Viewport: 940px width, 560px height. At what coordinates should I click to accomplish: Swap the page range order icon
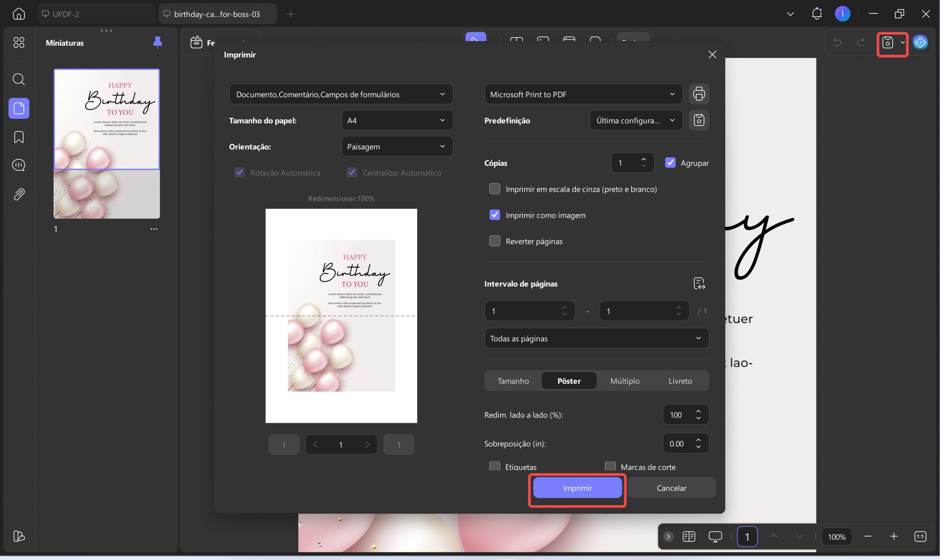click(699, 283)
